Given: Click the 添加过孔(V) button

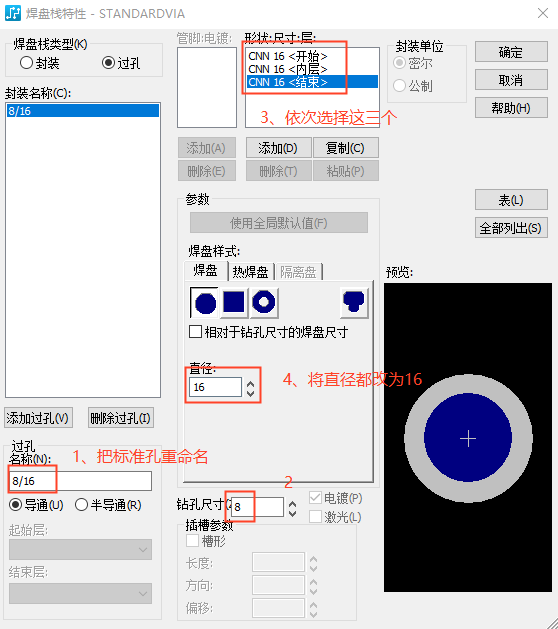Looking at the screenshot, I should coord(39,418).
